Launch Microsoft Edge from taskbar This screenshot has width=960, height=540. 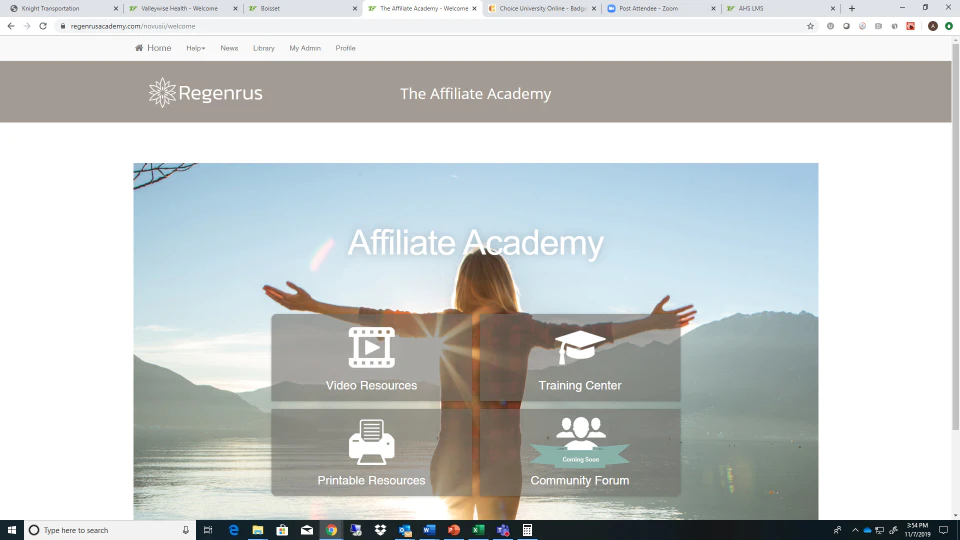tap(233, 530)
